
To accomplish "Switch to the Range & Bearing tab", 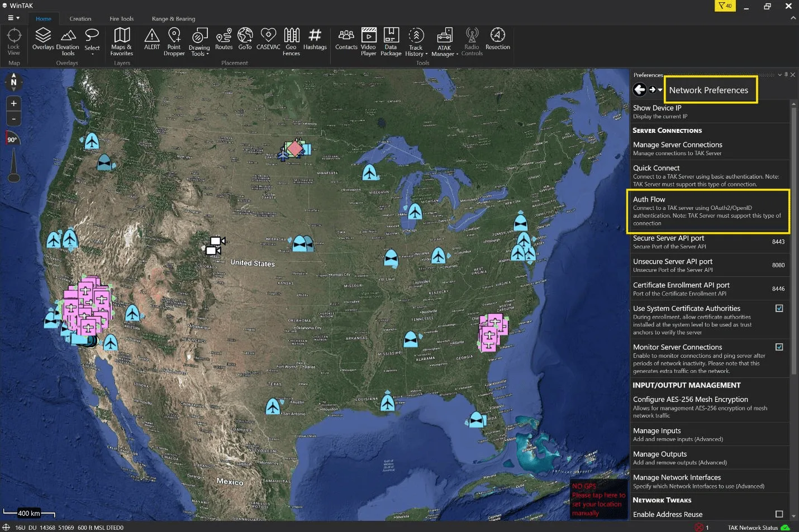I will [x=173, y=18].
